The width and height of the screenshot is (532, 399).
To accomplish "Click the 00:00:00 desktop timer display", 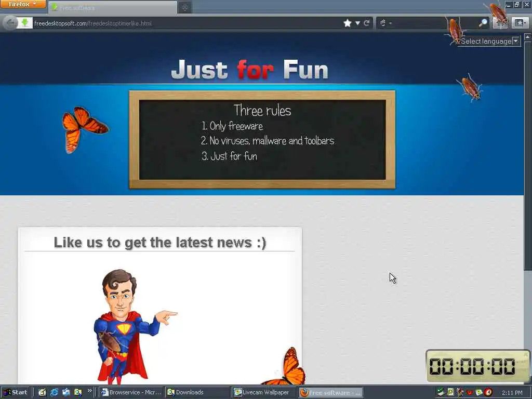I will [x=473, y=367].
